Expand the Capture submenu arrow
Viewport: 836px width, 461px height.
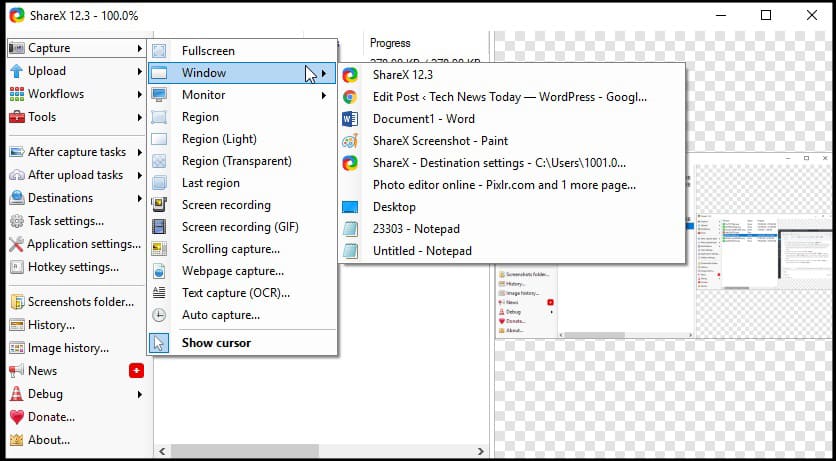click(x=140, y=48)
